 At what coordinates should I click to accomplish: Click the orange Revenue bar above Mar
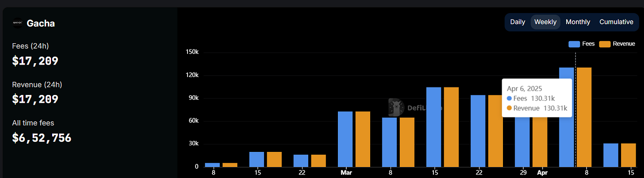[x=363, y=139]
